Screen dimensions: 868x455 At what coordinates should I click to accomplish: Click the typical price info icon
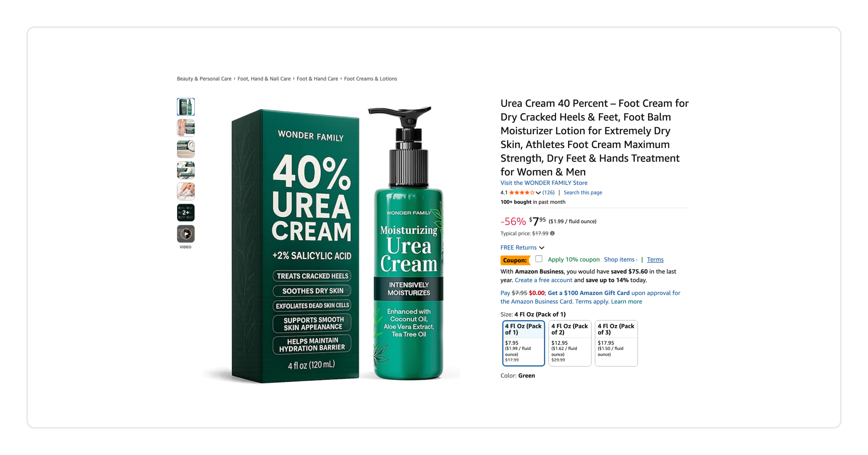point(552,233)
